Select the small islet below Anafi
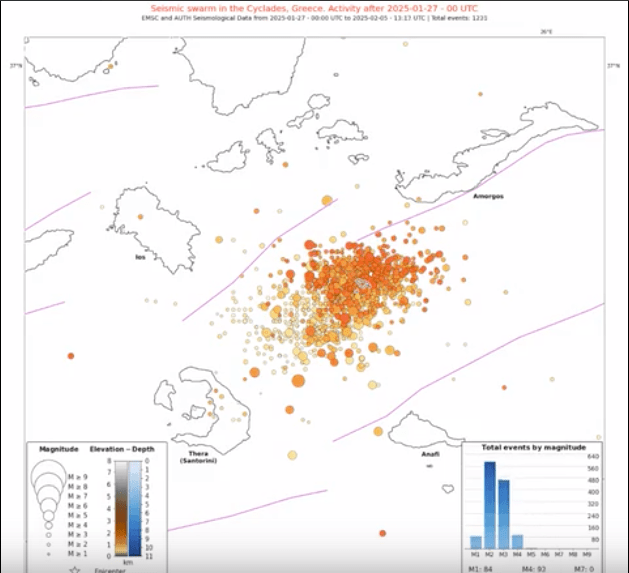Viewport: 629px width, 573px height. tap(429, 464)
